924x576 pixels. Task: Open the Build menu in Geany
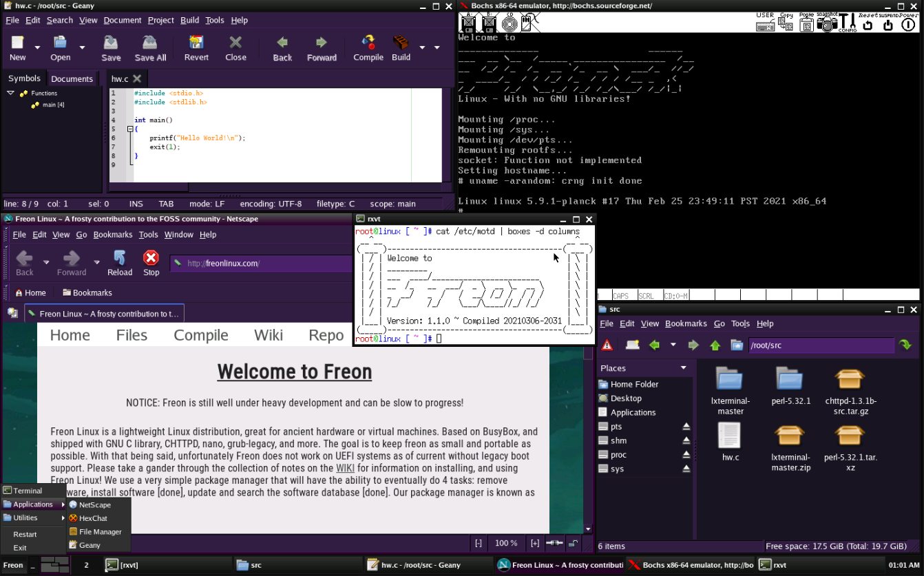pyautogui.click(x=189, y=20)
